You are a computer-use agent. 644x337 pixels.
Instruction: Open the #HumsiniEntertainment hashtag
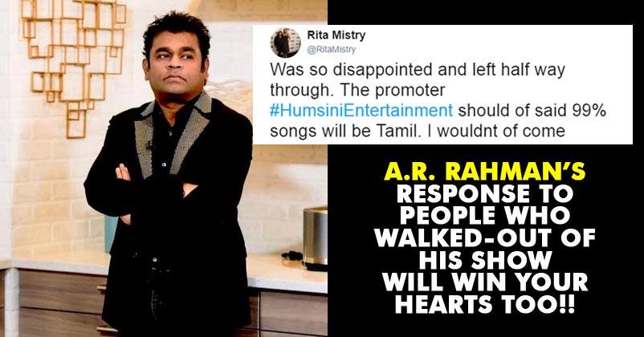pos(361,111)
